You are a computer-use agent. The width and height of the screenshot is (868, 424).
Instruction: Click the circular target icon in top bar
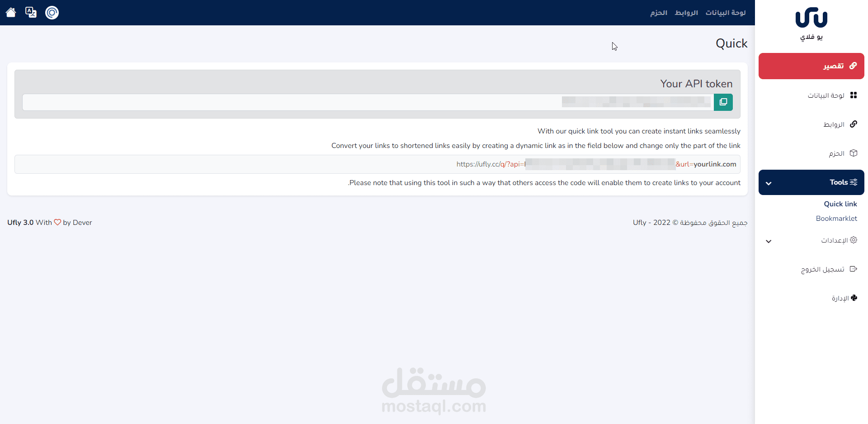pos(52,12)
